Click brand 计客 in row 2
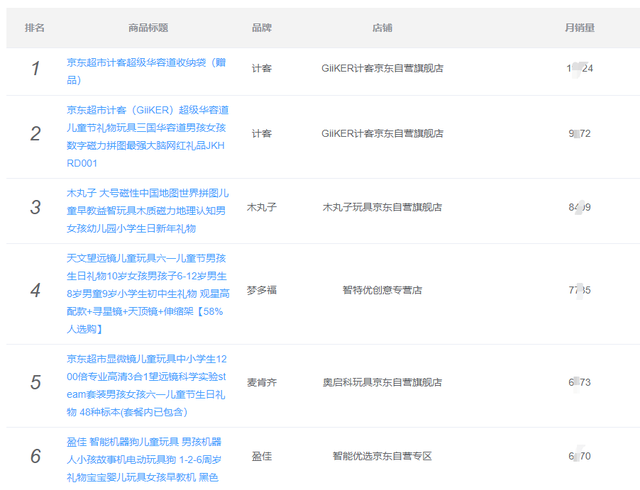This screenshot has height=490, width=640. point(262,134)
